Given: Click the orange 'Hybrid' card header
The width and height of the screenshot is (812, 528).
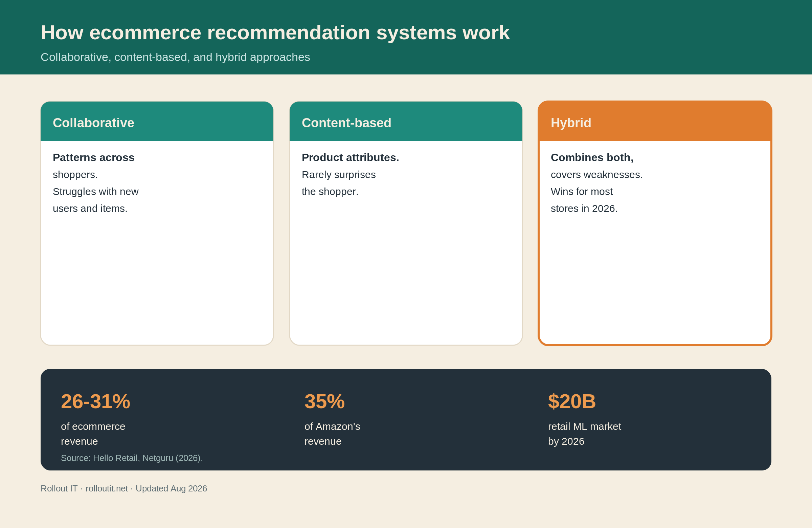Looking at the screenshot, I should click(655, 121).
